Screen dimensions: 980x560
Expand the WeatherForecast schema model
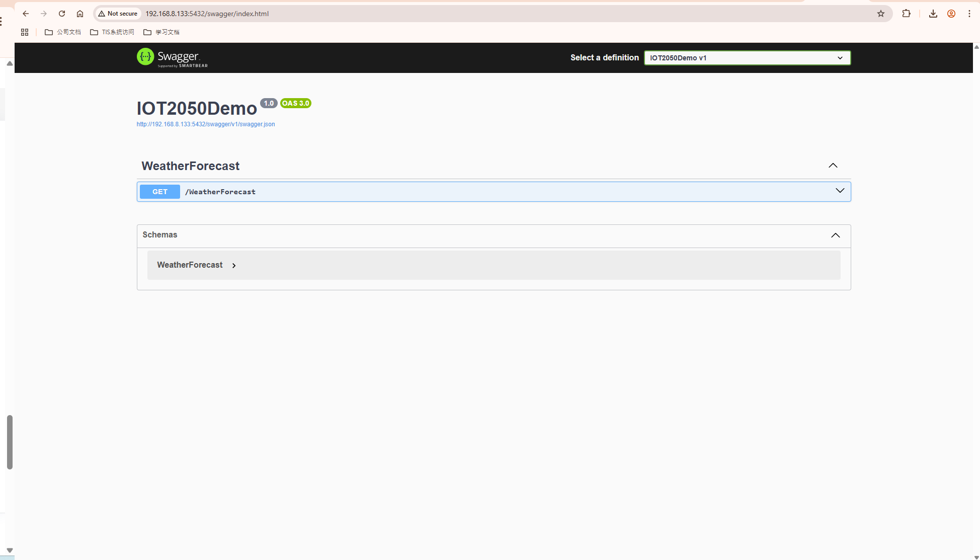(234, 266)
